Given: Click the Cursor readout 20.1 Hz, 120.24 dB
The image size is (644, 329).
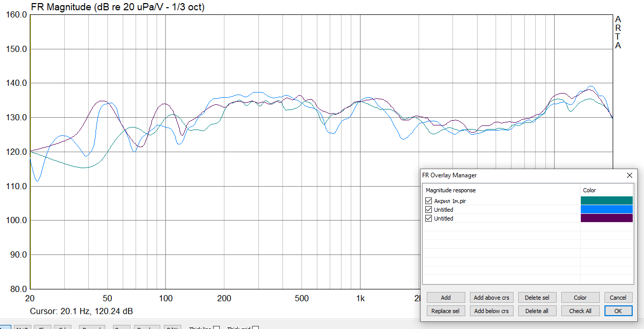Looking at the screenshot, I should pos(82,312).
